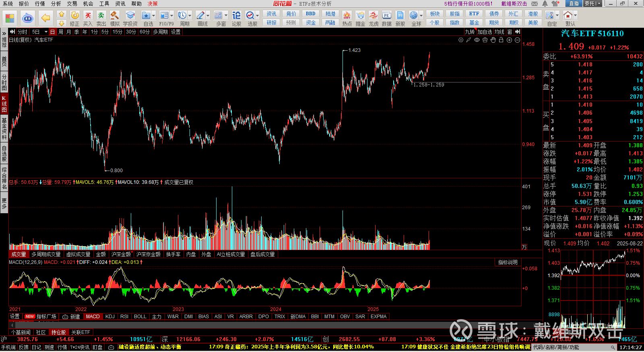Click the horizontal scrollbar left arrow

coord(12,324)
